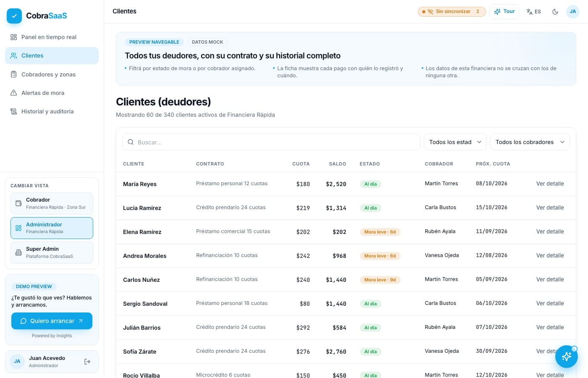Click the Administrador view grid icon
Image resolution: width=588 pixels, height=378 pixels.
[18, 228]
